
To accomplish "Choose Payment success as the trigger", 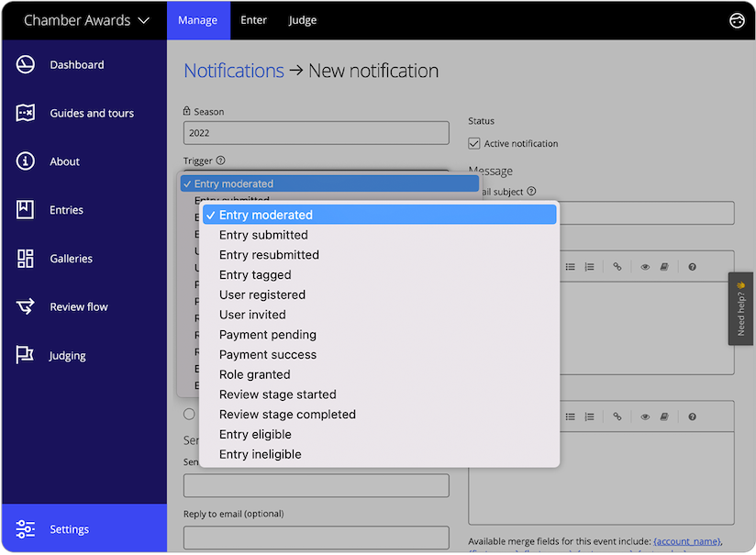I will click(268, 354).
